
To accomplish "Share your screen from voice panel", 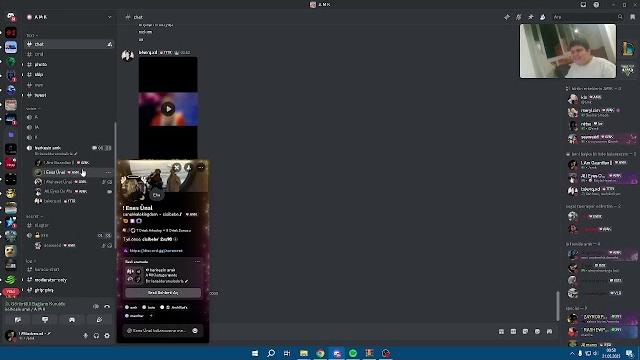I will [x=45, y=320].
